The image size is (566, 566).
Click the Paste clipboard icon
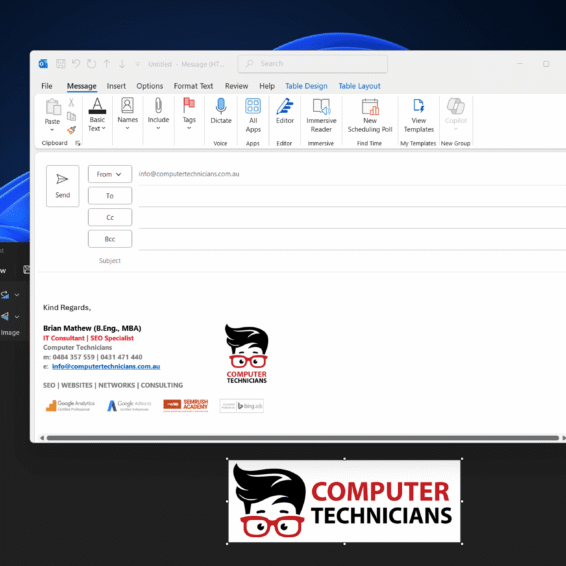coord(53,107)
